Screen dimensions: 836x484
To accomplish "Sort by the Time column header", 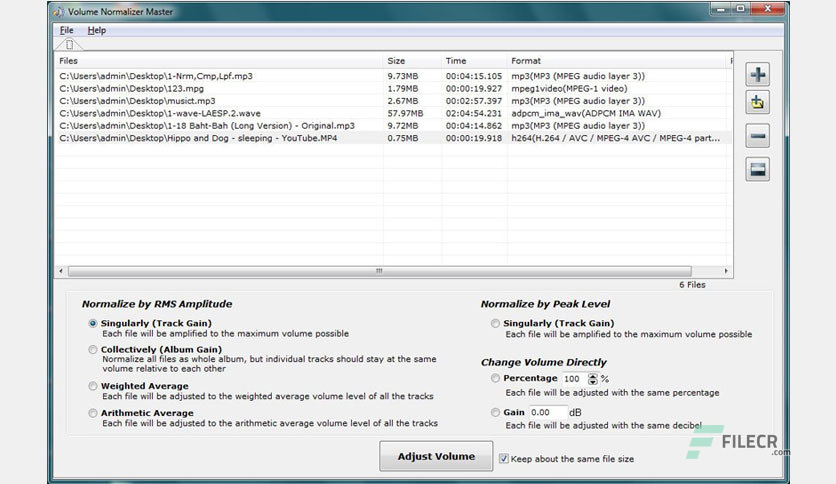I will coord(474,61).
